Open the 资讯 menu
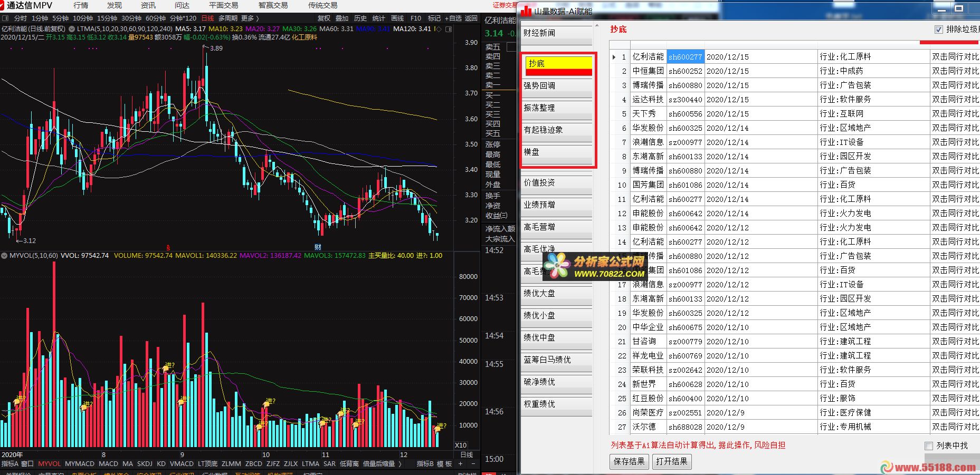 pyautogui.click(x=148, y=5)
